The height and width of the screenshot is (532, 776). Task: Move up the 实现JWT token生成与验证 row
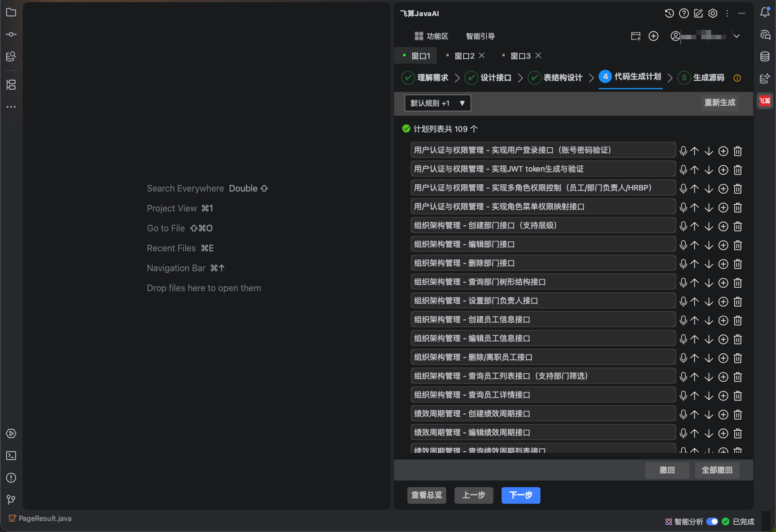click(x=695, y=170)
